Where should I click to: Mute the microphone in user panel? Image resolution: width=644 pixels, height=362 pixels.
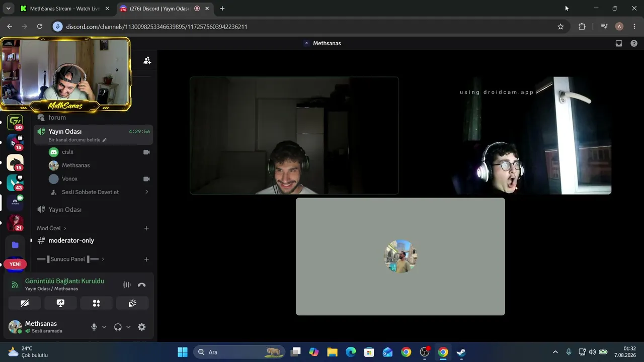point(94,327)
